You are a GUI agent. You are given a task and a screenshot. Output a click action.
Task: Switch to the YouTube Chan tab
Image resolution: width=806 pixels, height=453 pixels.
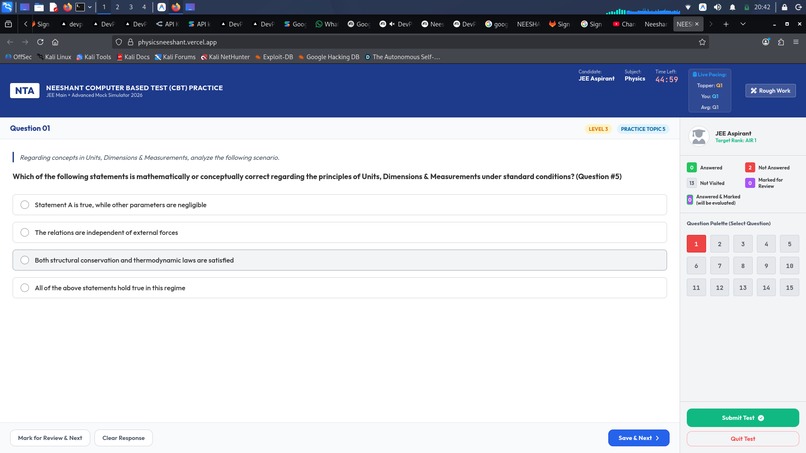[x=624, y=24]
